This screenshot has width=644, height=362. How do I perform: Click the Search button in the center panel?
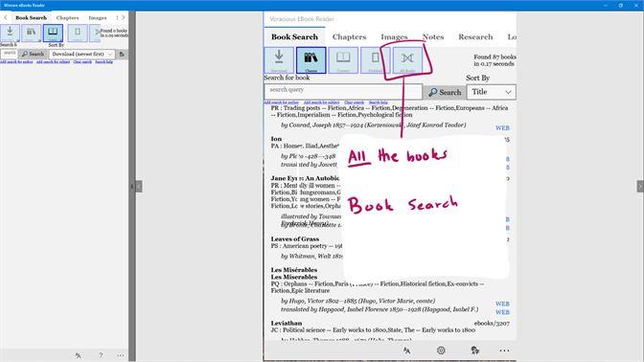coord(445,92)
